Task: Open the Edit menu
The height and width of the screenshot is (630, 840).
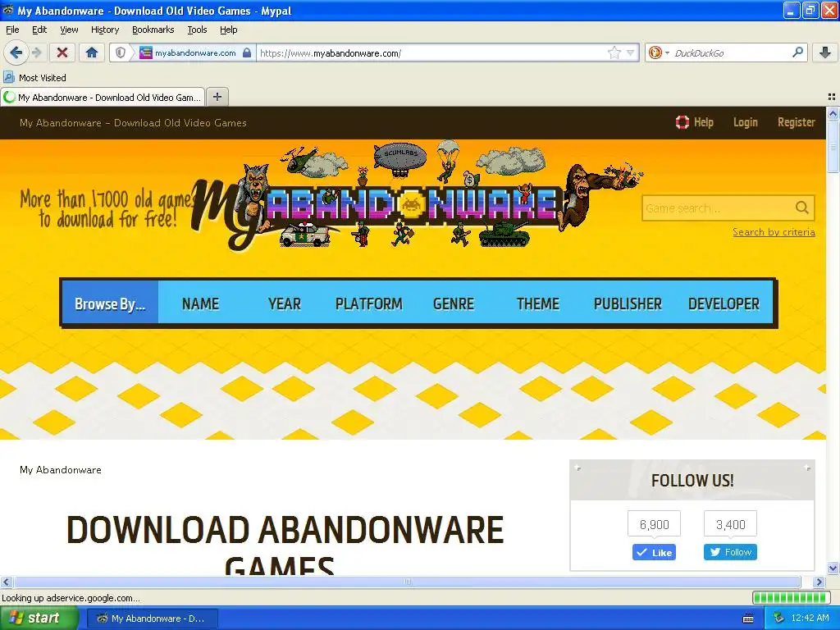Action: [x=39, y=30]
